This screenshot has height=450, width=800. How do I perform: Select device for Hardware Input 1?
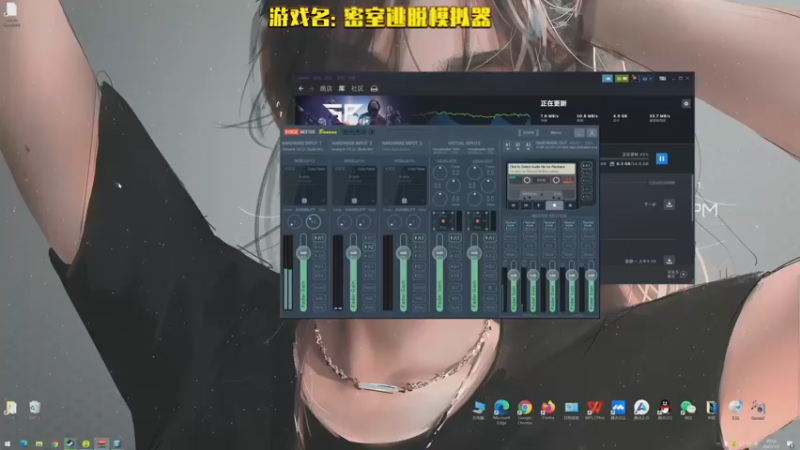[x=303, y=149]
